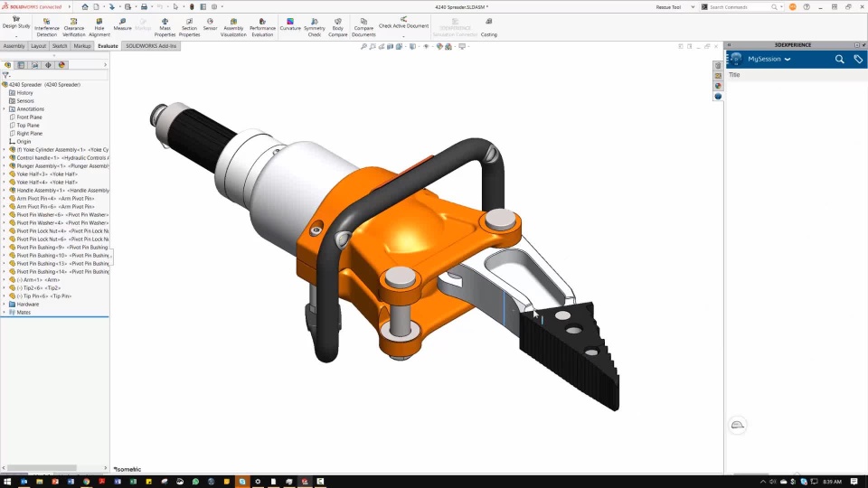The image size is (868, 488).
Task: Open the Windows Start menu
Action: click(x=7, y=482)
